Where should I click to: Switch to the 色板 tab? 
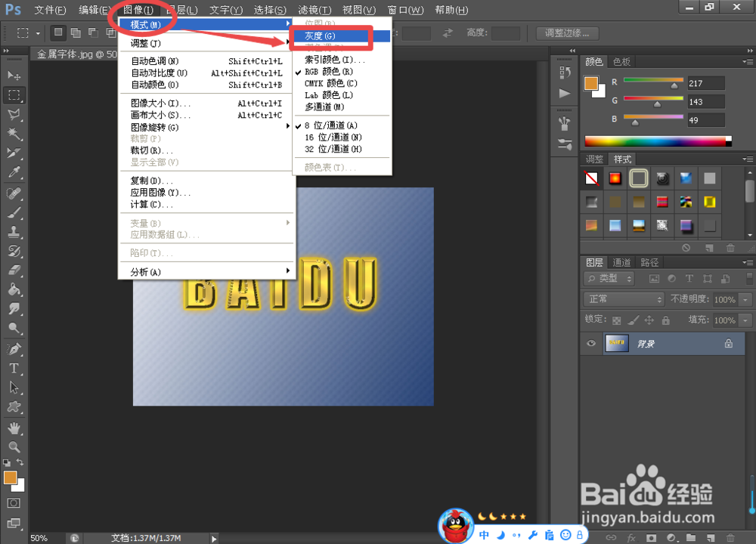tap(621, 62)
